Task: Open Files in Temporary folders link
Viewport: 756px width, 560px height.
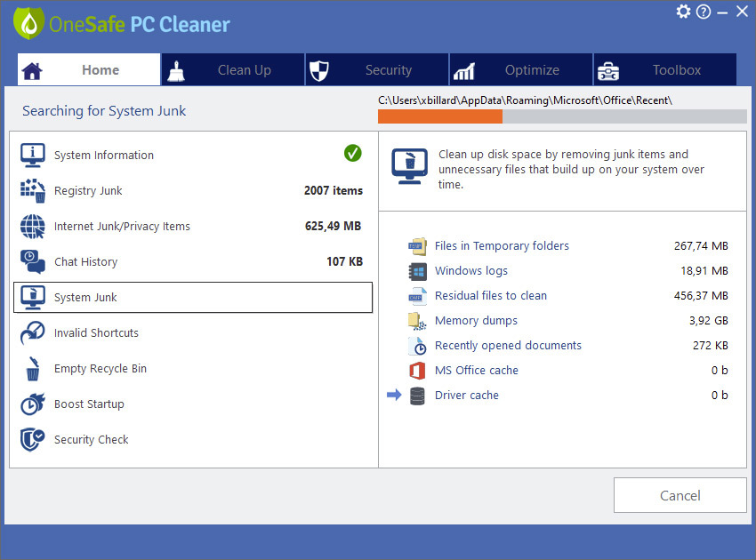Action: tap(502, 246)
